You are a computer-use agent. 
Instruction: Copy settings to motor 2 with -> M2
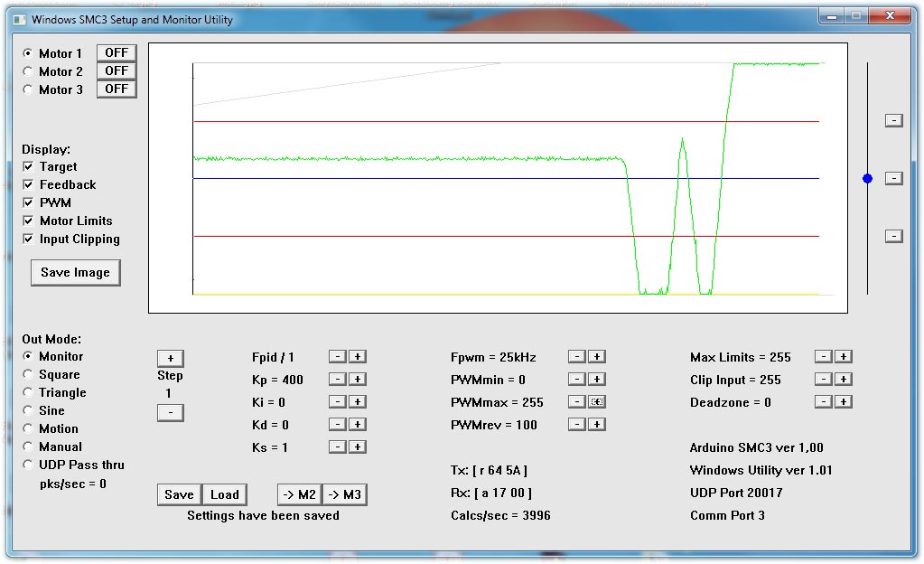(x=299, y=494)
